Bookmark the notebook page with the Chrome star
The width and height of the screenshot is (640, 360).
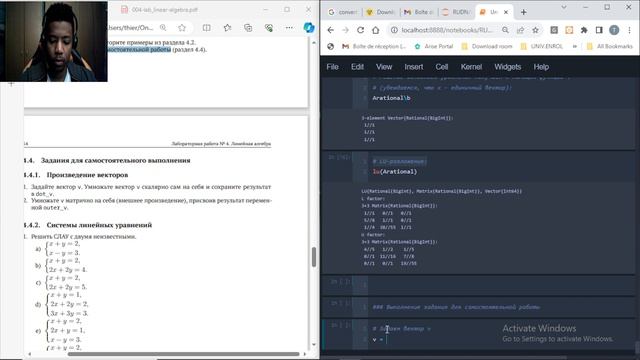coord(535,30)
